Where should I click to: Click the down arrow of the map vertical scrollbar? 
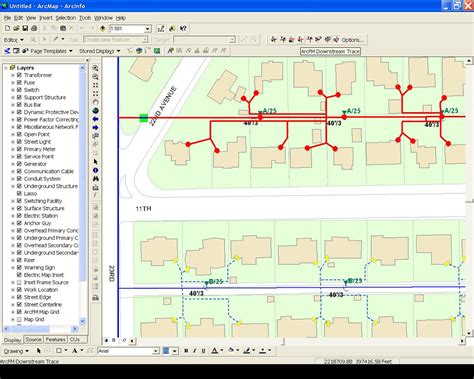click(469, 333)
